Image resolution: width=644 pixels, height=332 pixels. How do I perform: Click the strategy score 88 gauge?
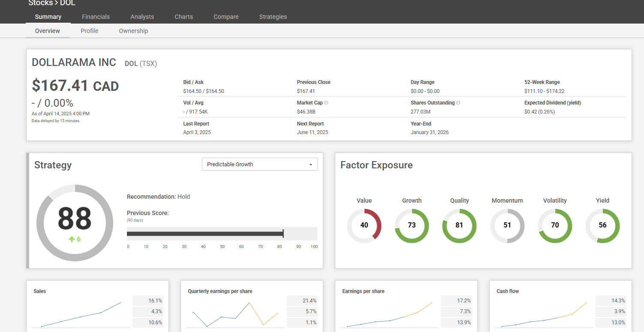coord(75,223)
